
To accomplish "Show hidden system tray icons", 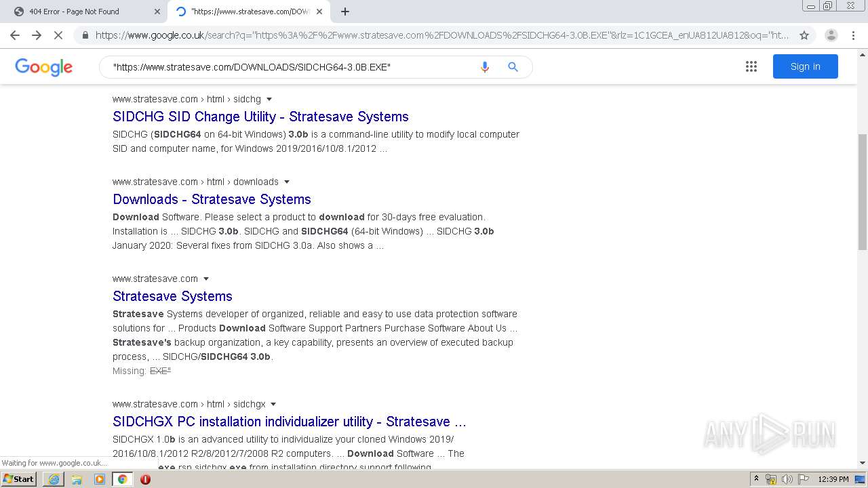I will tap(756, 479).
